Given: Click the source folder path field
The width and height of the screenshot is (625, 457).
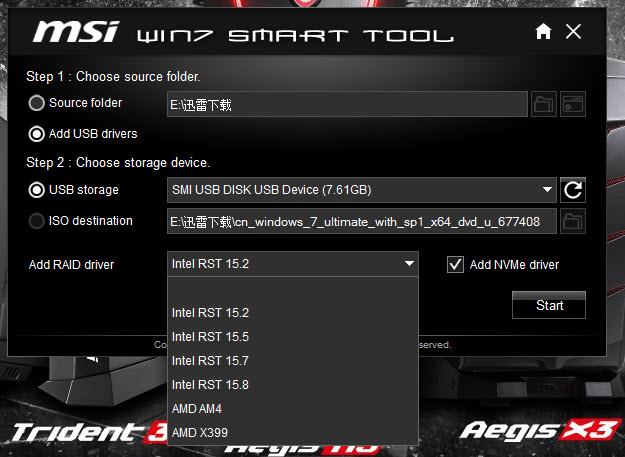Looking at the screenshot, I should 347,104.
